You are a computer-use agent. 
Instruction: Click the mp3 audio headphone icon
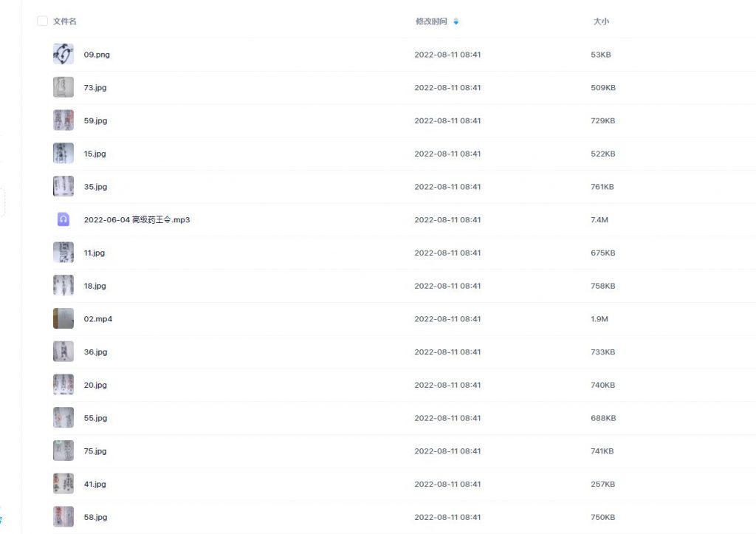point(63,219)
